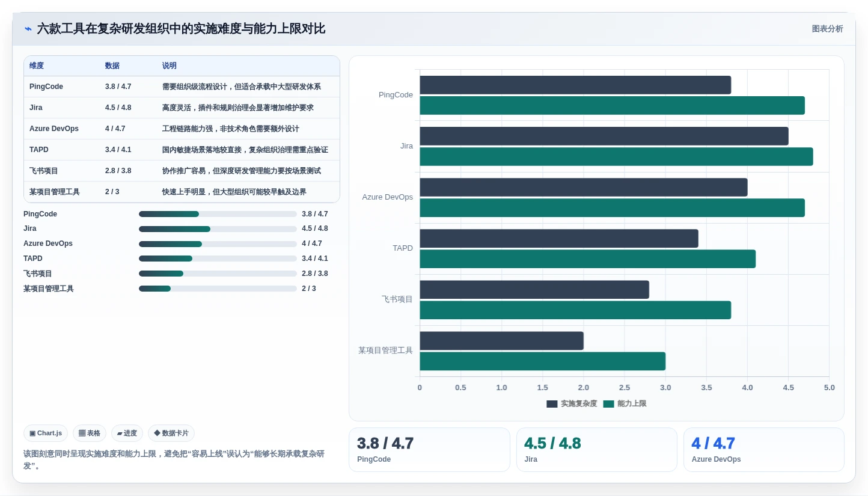Click the 飞书项目 progress bar

pos(218,274)
